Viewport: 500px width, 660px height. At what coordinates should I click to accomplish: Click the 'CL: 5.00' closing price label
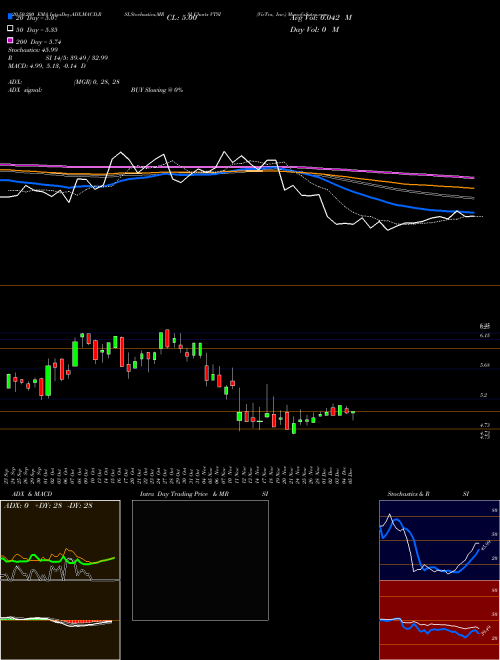(182, 18)
